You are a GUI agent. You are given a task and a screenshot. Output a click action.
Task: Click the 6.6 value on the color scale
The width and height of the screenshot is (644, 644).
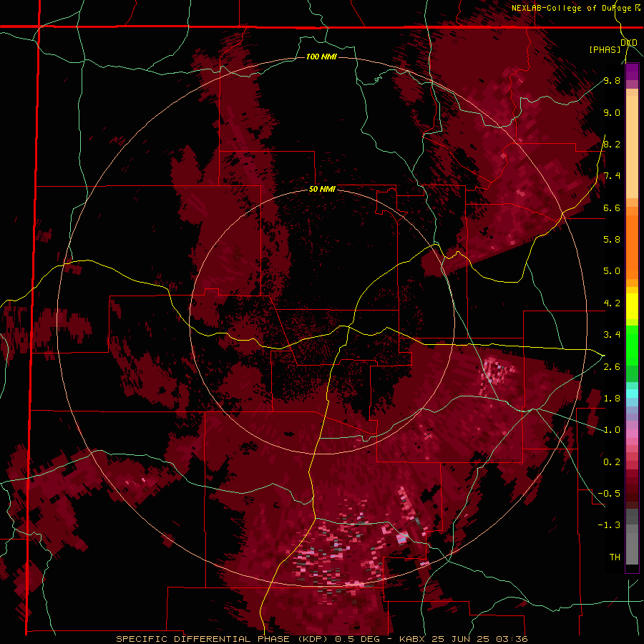pos(612,208)
